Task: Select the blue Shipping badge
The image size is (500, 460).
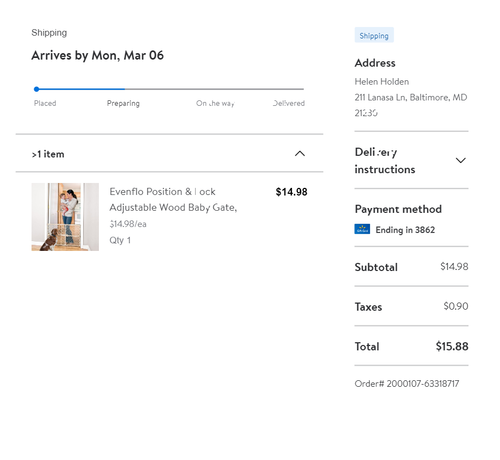Action: tap(374, 35)
